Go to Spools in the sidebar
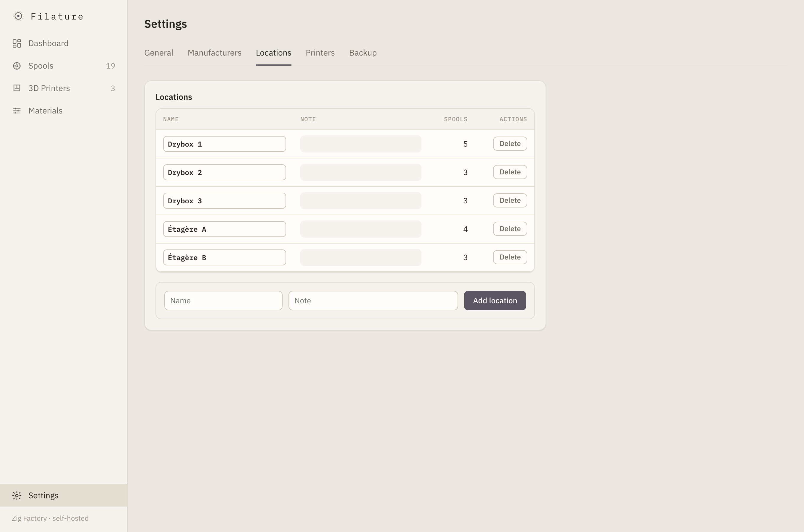Viewport: 804px width, 532px height. (x=64, y=66)
